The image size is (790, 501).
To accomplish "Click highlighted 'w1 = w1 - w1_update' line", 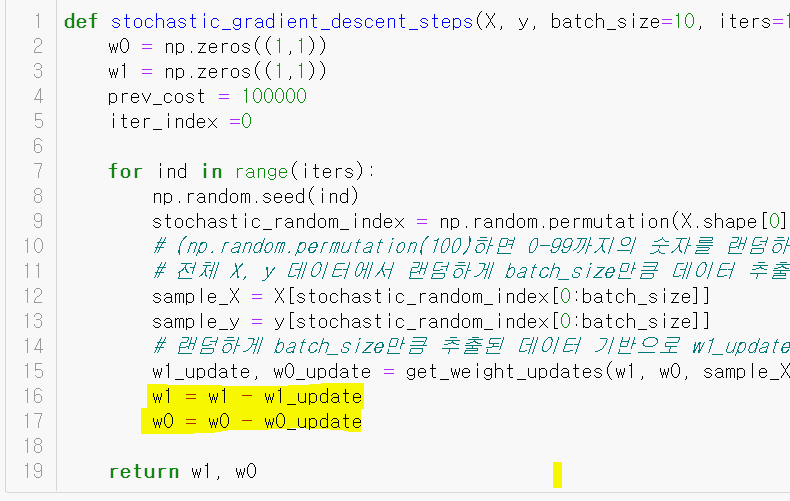I will pyautogui.click(x=257, y=397).
